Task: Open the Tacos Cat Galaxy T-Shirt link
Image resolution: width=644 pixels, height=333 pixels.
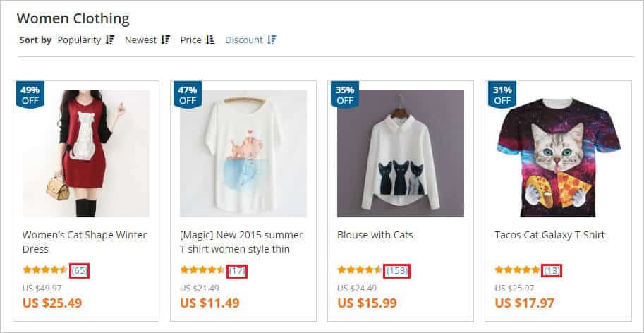Action: pos(549,235)
